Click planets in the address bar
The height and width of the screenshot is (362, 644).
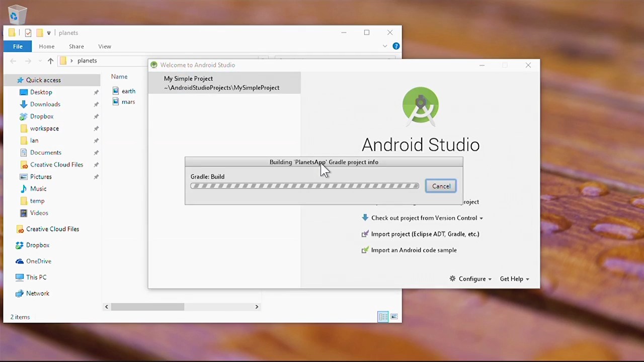[87, 61]
